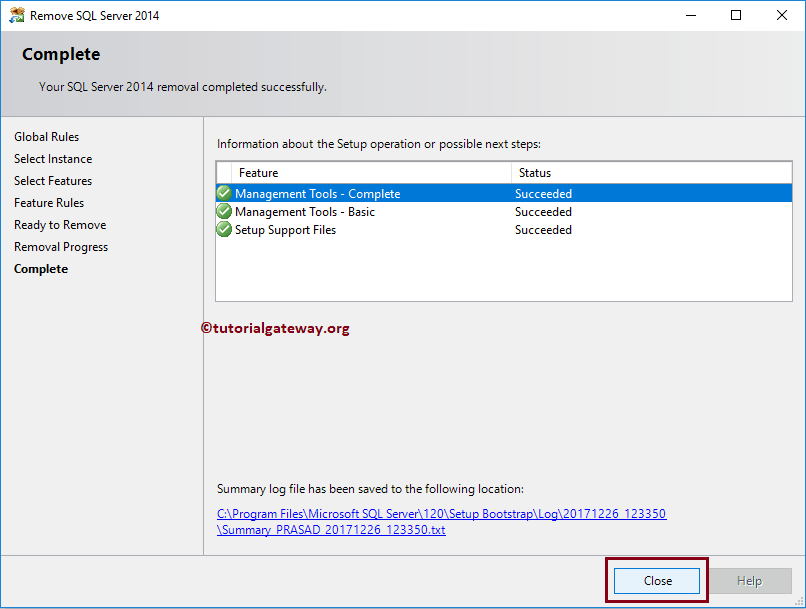Select the Ready to Remove step
This screenshot has height=609, width=806.
[x=60, y=225]
